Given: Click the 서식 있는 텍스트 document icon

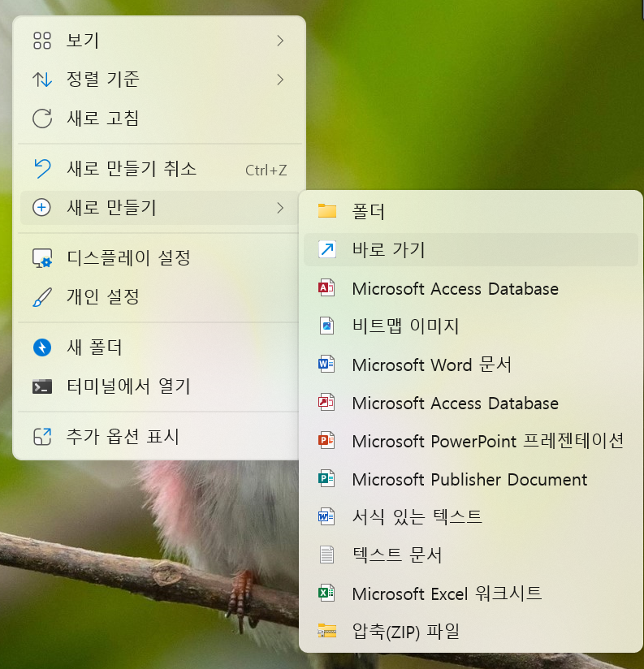Looking at the screenshot, I should [326, 516].
